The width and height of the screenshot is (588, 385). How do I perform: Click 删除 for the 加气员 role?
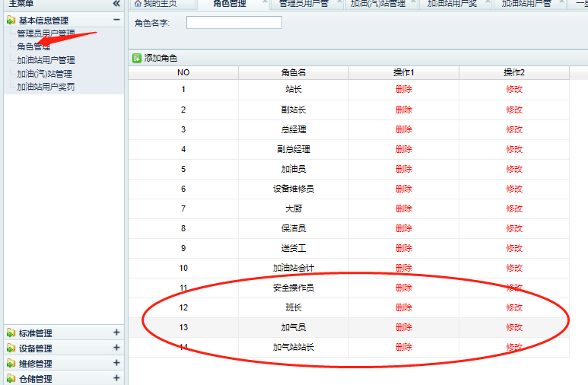click(404, 327)
